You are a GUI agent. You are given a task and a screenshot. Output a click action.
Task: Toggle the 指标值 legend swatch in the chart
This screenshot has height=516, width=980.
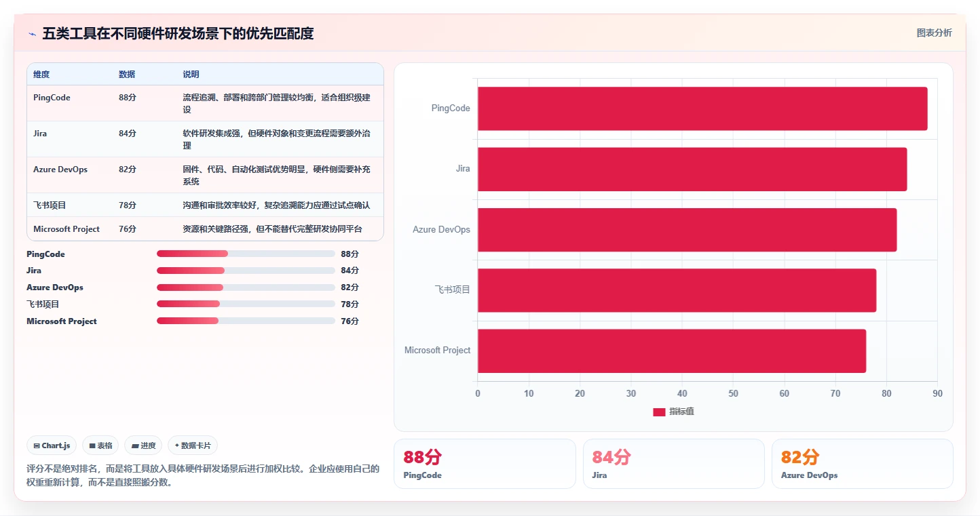click(x=659, y=412)
